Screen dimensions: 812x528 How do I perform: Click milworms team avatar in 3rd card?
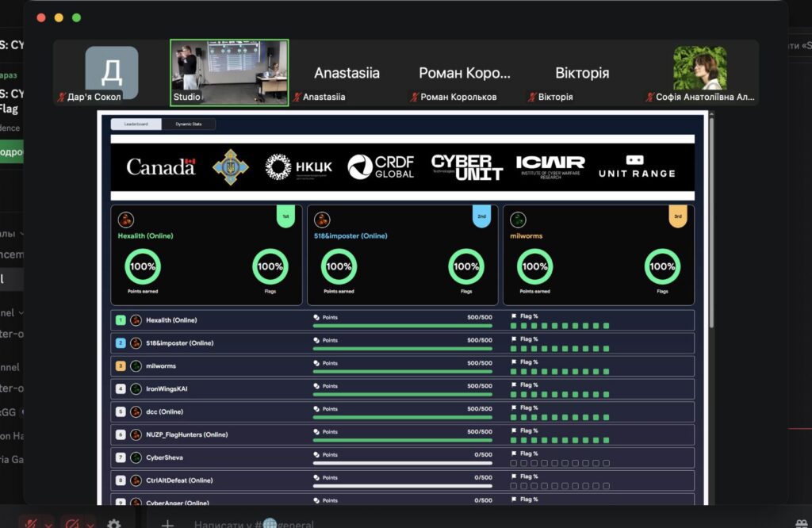(518, 220)
